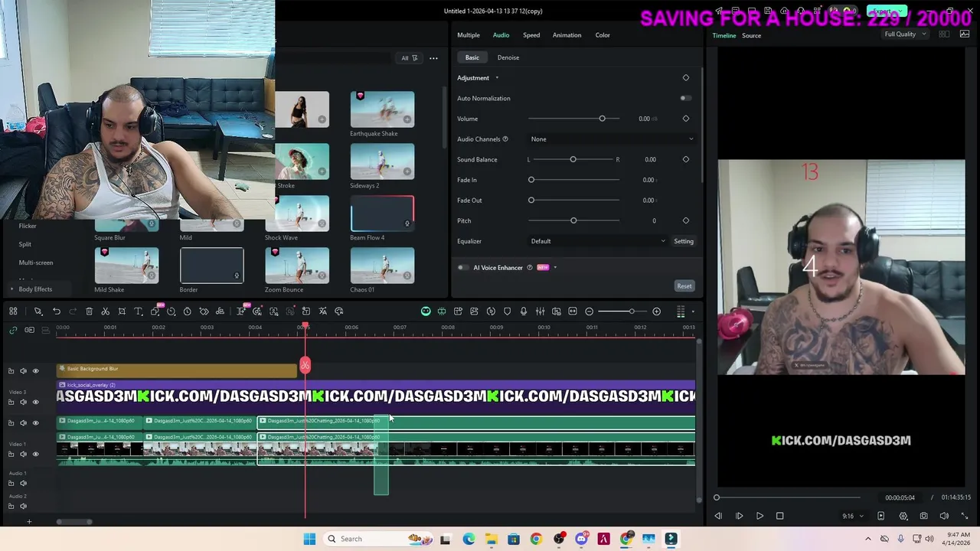Select the crop tool in timeline toolbar
This screenshot has width=980, height=551.
click(x=122, y=311)
